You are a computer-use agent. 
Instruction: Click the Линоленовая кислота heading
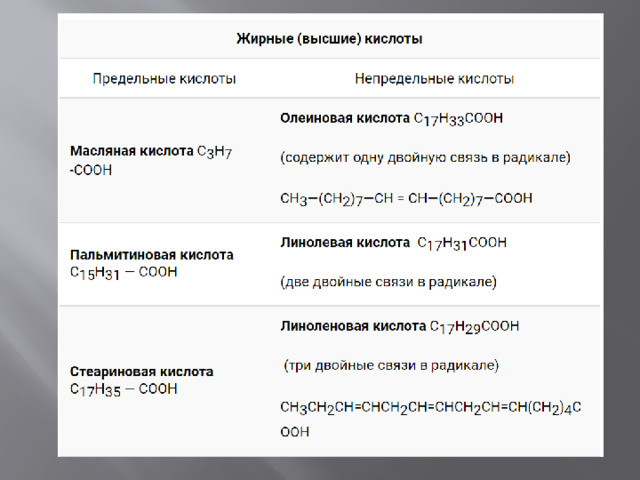353,326
